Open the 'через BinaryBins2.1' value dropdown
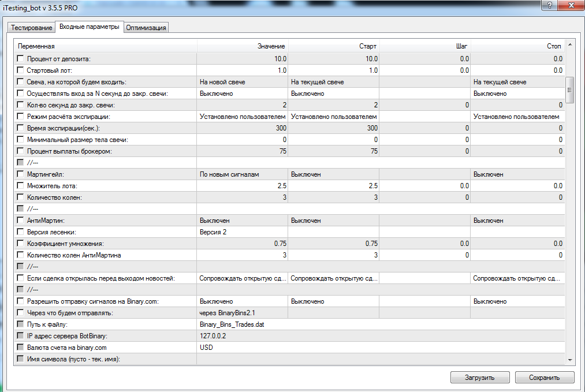585x392 pixels. pyautogui.click(x=242, y=313)
